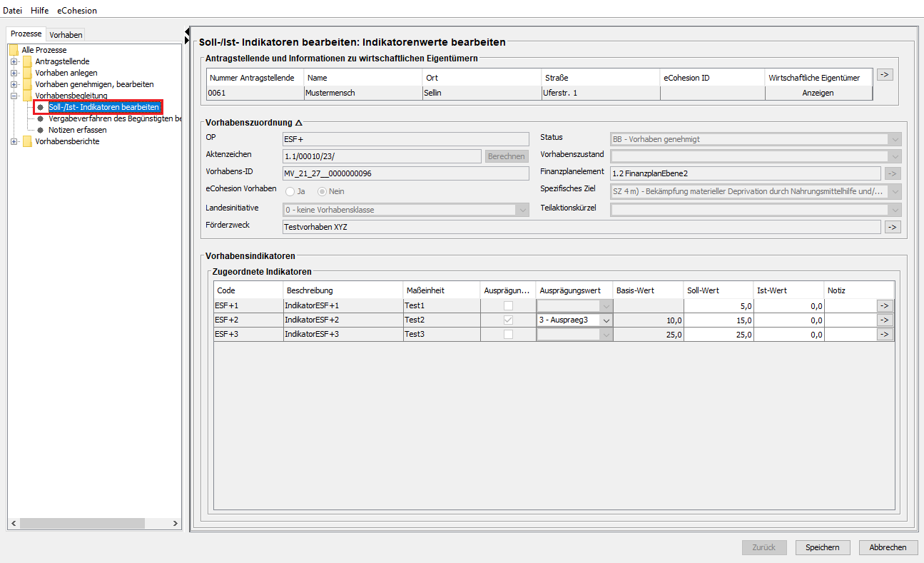Open the Ausprägungswert dropdown in row ESF+2
The height and width of the screenshot is (563, 924).
click(x=606, y=320)
